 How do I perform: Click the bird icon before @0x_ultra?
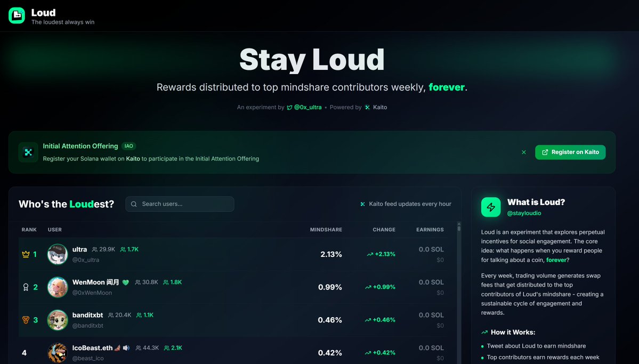coord(289,107)
